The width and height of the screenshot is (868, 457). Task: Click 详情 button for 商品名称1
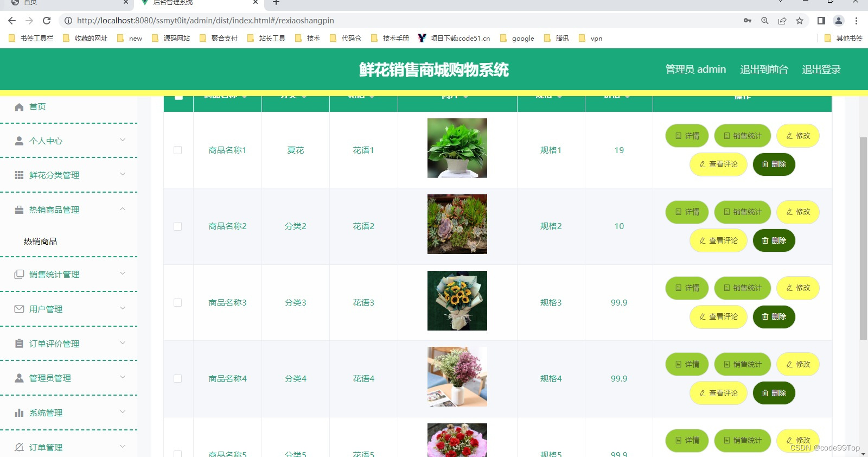[687, 136]
